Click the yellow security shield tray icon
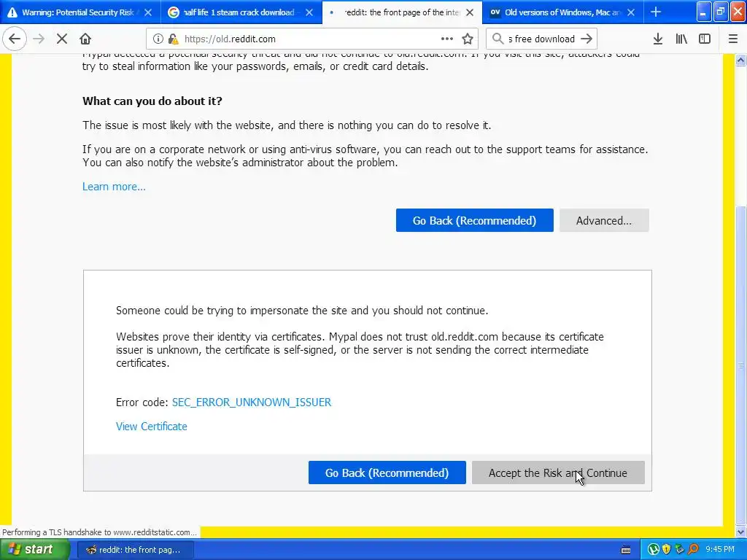The height and width of the screenshot is (560, 747). pyautogui.click(x=667, y=550)
